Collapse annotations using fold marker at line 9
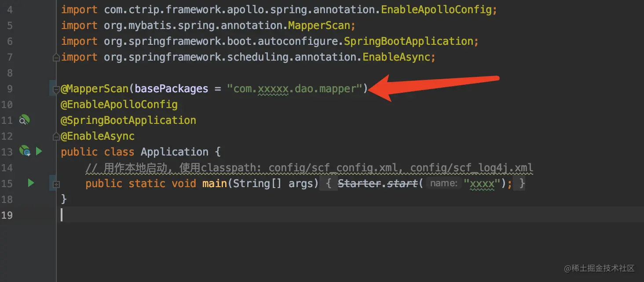The image size is (644, 282). pos(56,89)
